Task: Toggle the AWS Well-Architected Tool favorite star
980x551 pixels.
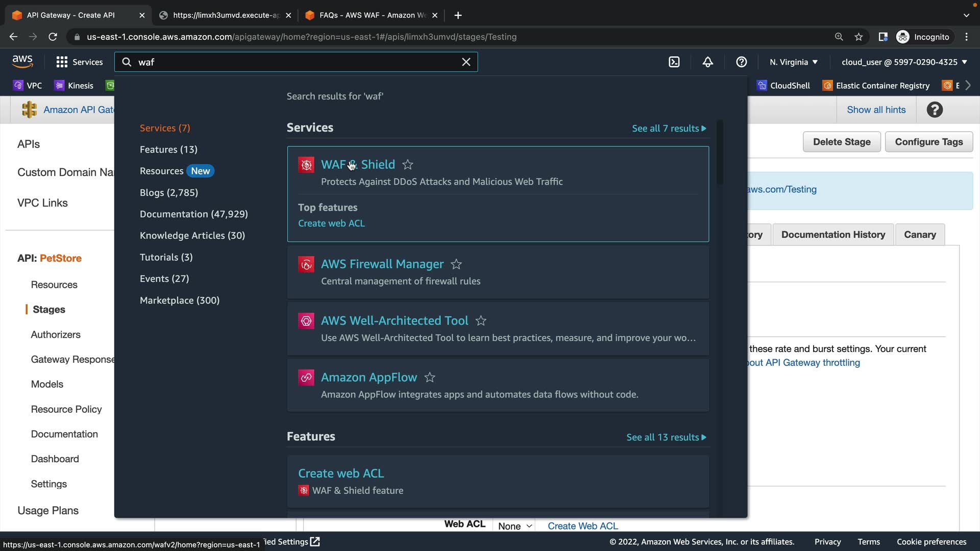Action: [481, 321]
